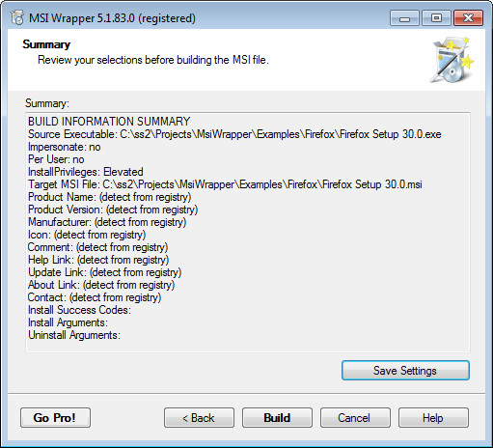Click the Help Link line in summary
Screen dimensions: 493x448
click(98, 260)
